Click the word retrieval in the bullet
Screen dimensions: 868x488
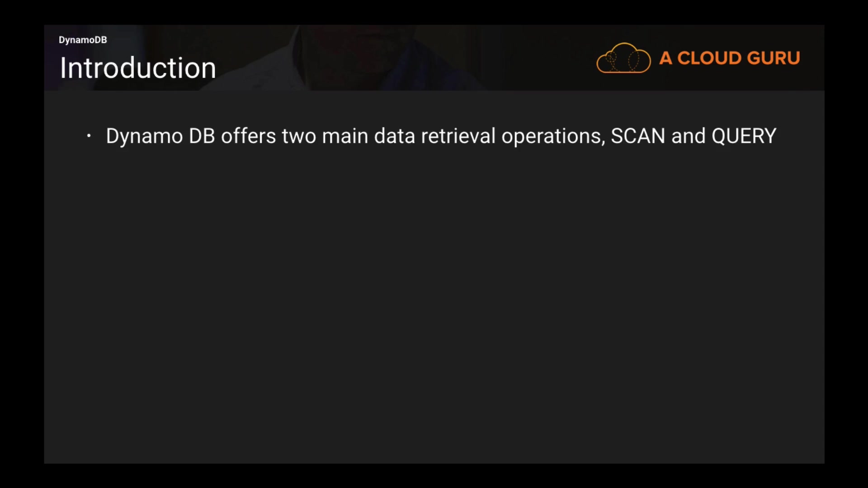pos(458,136)
